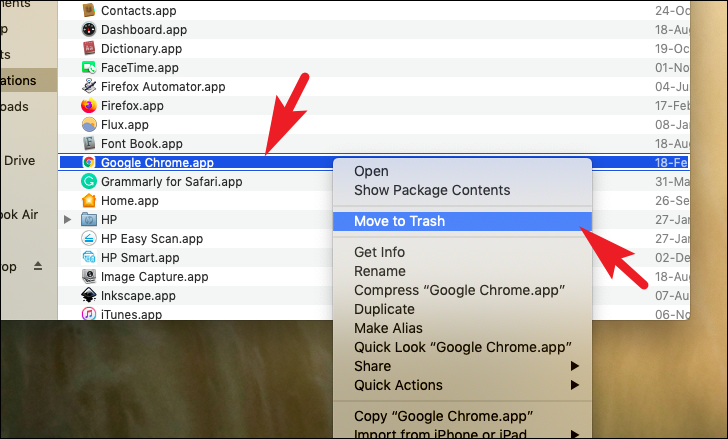Select the Contacts.app file name
The height and width of the screenshot is (439, 728).
[x=138, y=10]
